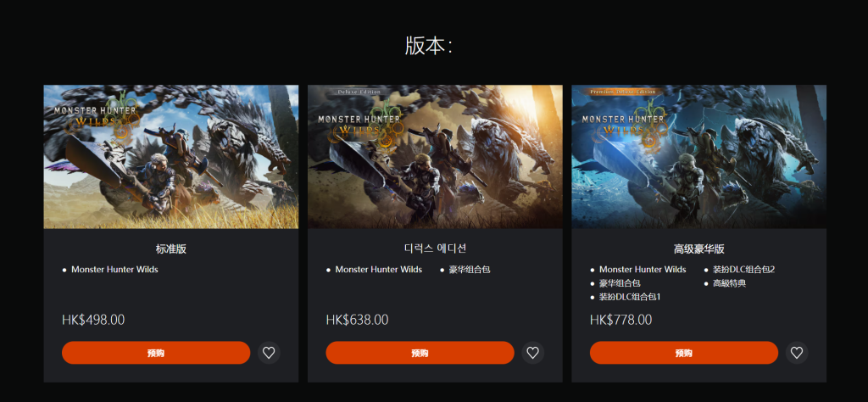Click the HK$498.00 price label
This screenshot has width=868, height=402.
tap(93, 320)
